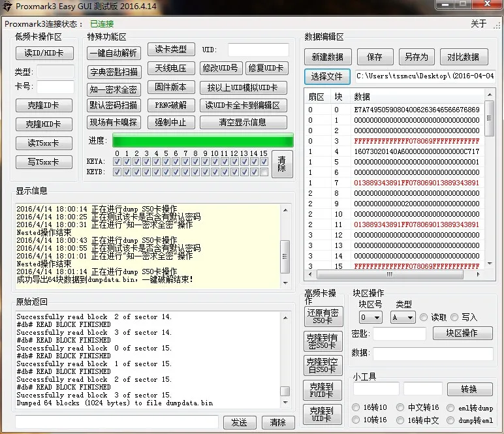Click 读UID卡全卡到编辑区 button

244,105
